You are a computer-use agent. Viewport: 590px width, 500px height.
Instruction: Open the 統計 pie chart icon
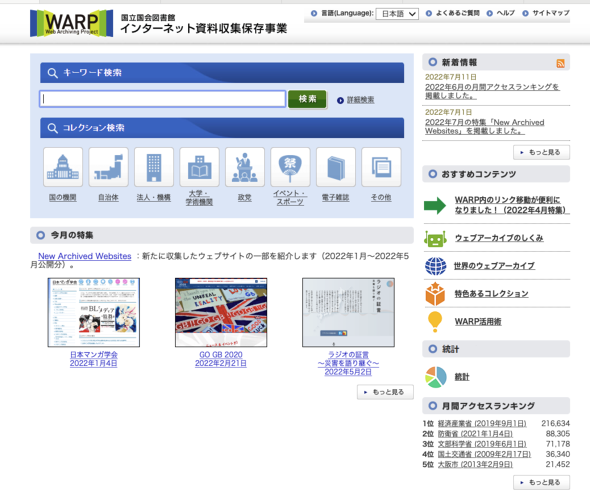[x=436, y=377]
